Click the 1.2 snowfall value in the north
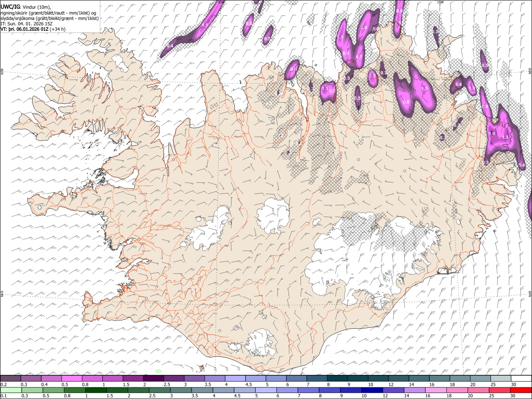The height and width of the screenshot is (399, 532). (372, 76)
